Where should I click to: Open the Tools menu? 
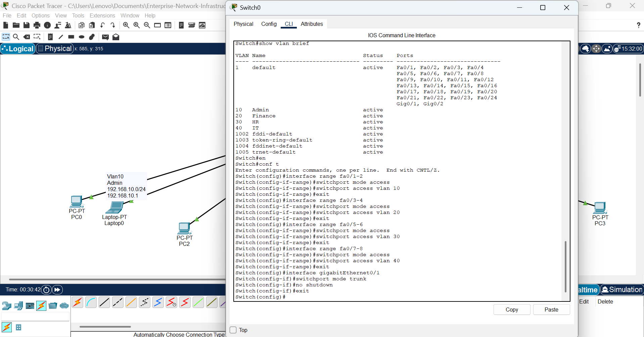point(78,15)
